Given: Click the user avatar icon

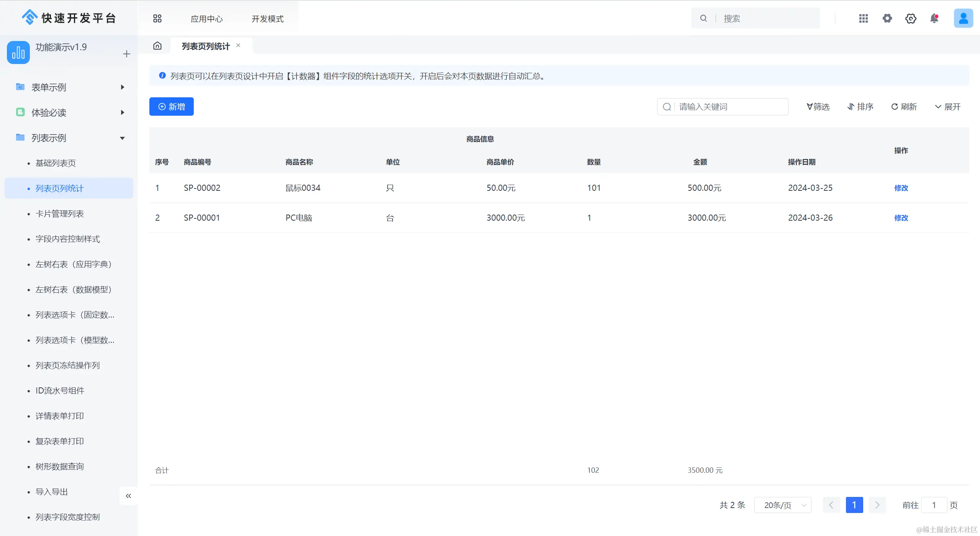Looking at the screenshot, I should [963, 18].
